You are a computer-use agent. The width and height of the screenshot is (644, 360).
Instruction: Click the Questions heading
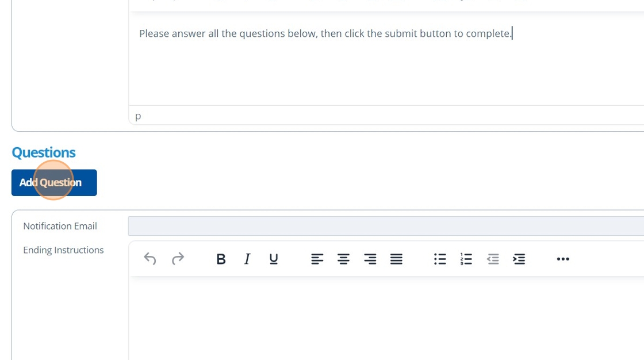pyautogui.click(x=44, y=152)
